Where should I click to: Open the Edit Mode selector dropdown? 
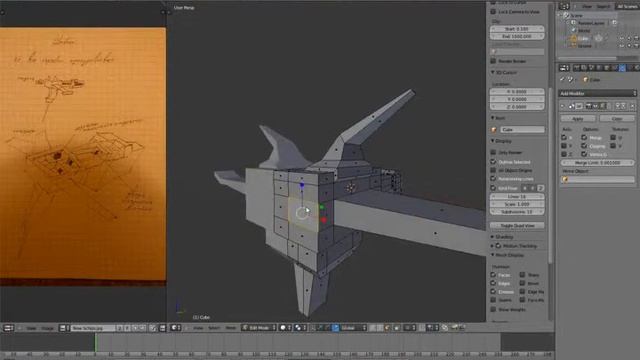coord(259,328)
